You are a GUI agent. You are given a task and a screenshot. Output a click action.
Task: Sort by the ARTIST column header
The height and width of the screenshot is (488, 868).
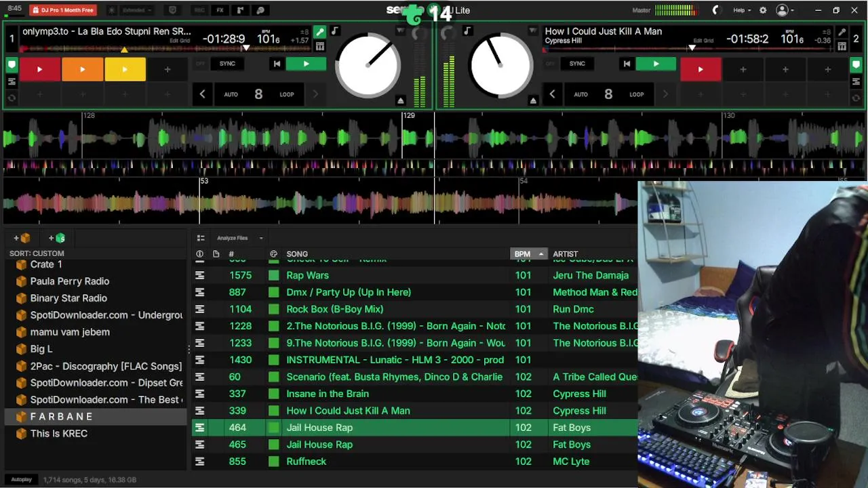point(566,254)
